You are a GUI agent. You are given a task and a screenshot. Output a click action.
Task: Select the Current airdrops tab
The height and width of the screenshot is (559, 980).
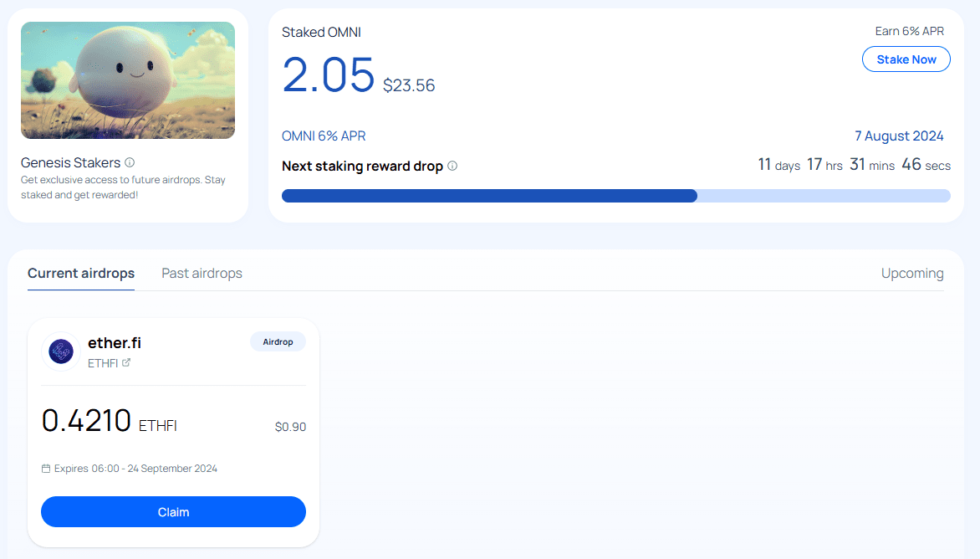81,274
